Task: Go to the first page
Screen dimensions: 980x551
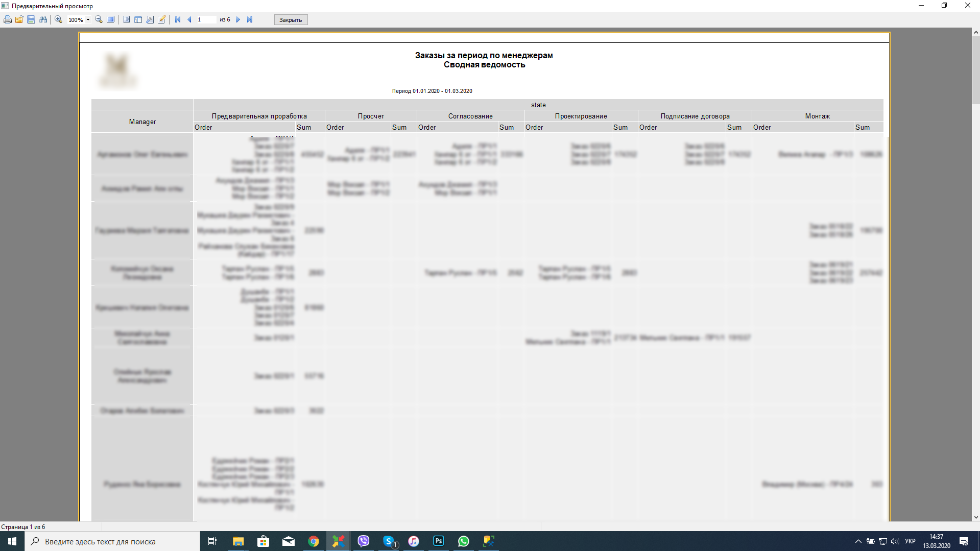Action: click(x=178, y=19)
